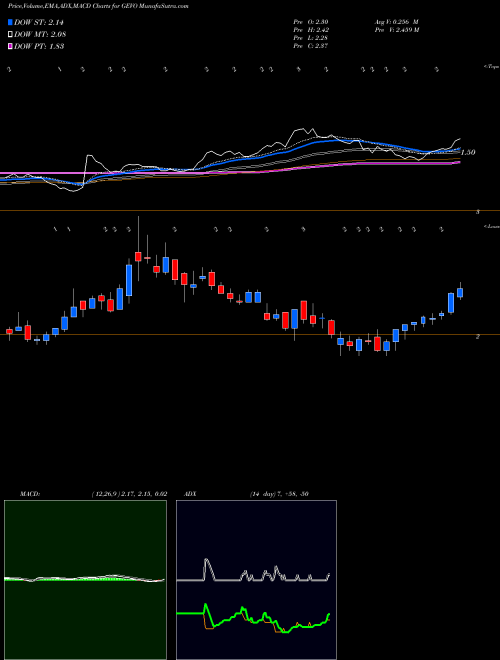Click the MACD values '(12,26,9) 2.17, 2.15, 0.02'
500x660 pixels.
tap(129, 494)
